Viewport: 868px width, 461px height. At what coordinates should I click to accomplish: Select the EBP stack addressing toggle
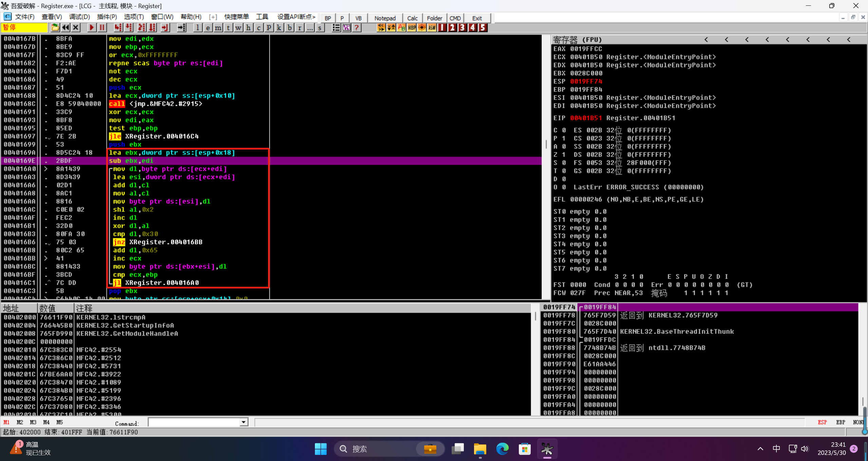point(841,422)
